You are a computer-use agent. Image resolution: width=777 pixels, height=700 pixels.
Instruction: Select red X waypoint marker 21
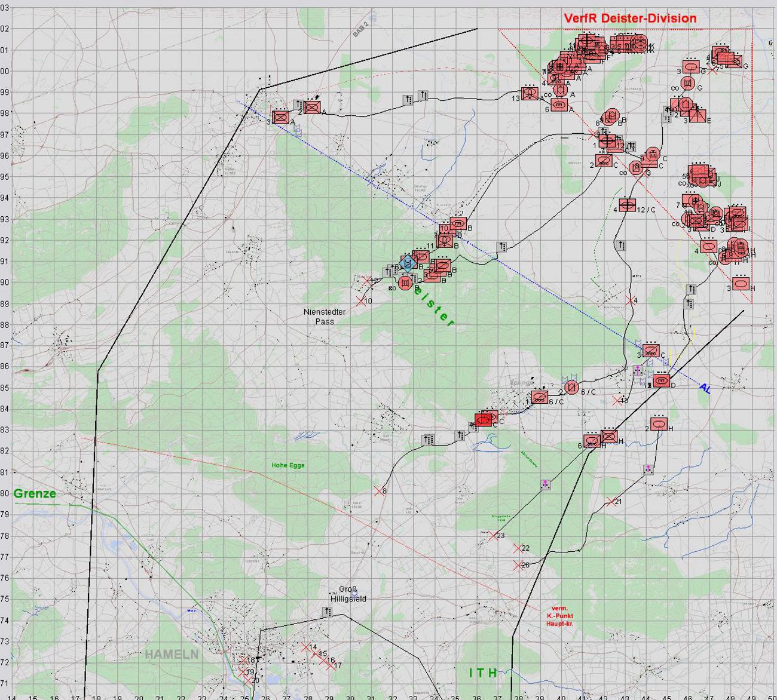tap(610, 502)
